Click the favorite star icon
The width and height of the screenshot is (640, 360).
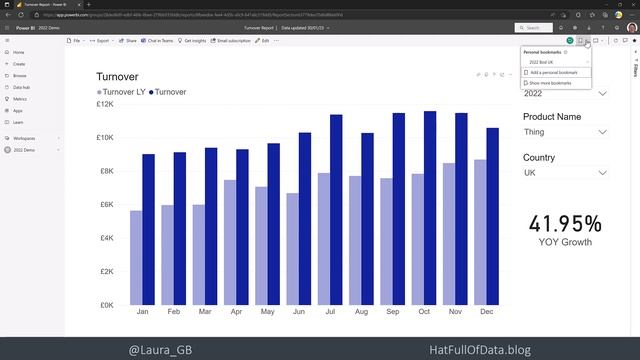coord(634,40)
